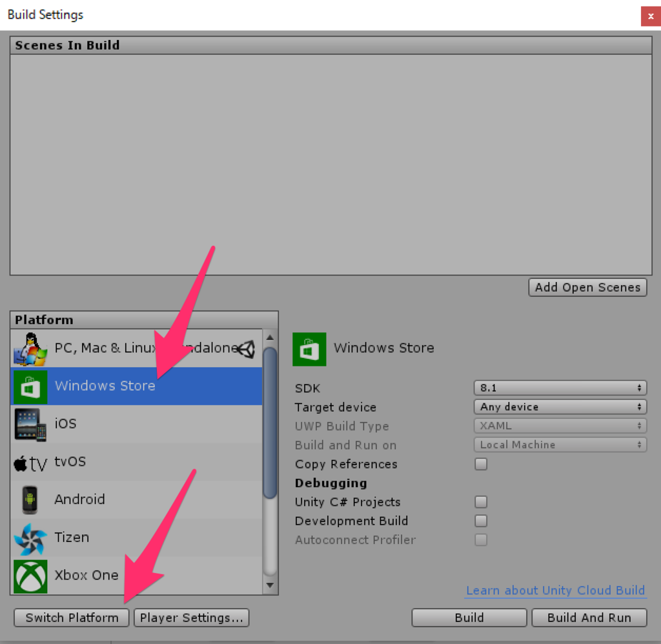Screen dimensions: 661x644
Task: Click the Target device label
Action: [336, 407]
